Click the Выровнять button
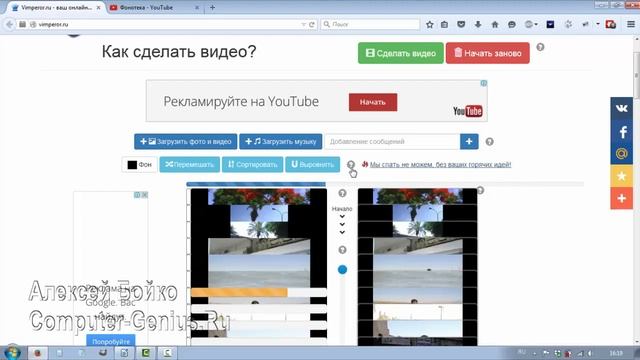The width and height of the screenshot is (640, 360). click(312, 164)
